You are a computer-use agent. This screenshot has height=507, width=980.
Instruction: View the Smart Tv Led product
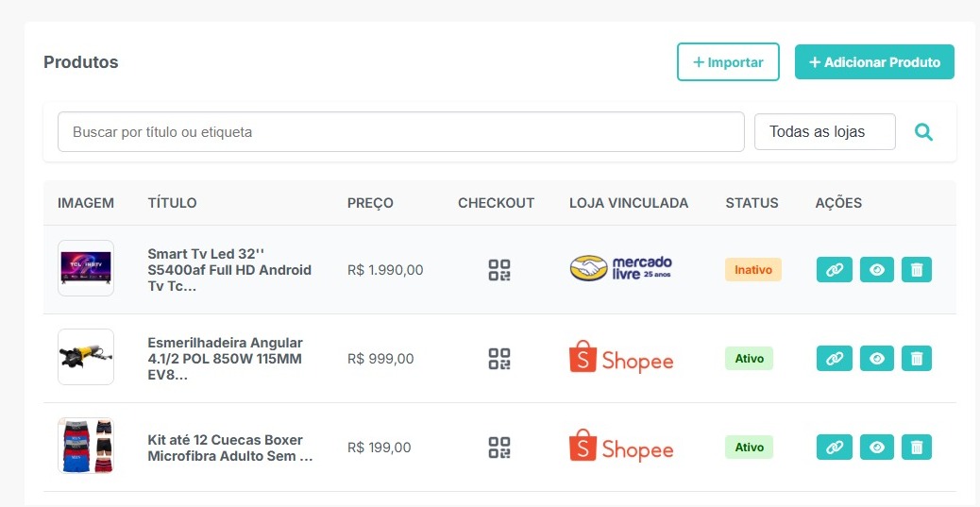(877, 270)
